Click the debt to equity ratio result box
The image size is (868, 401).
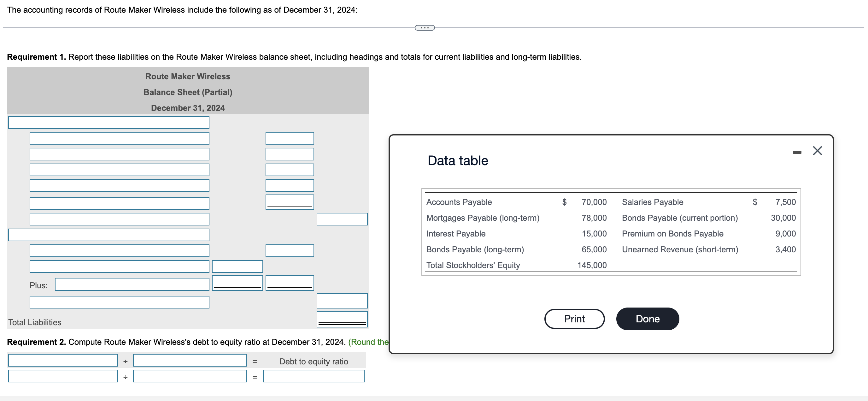(314, 376)
